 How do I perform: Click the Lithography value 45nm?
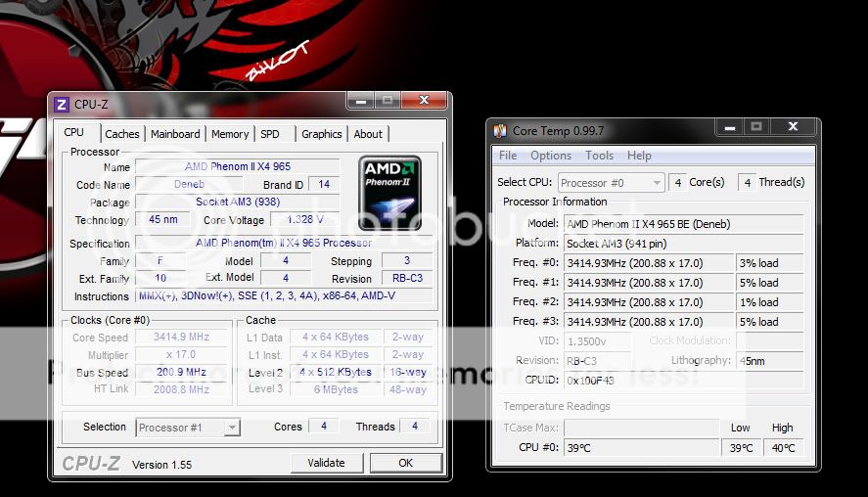coord(770,361)
